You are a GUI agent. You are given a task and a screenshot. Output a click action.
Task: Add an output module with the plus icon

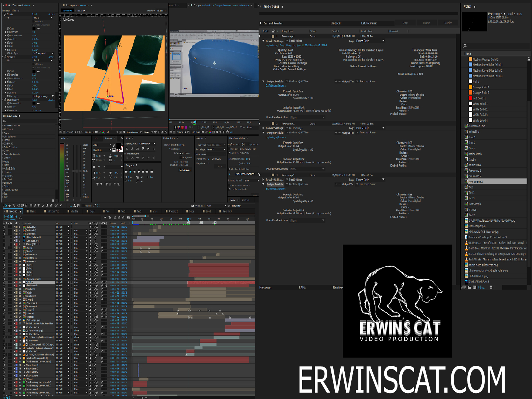[x=336, y=81]
